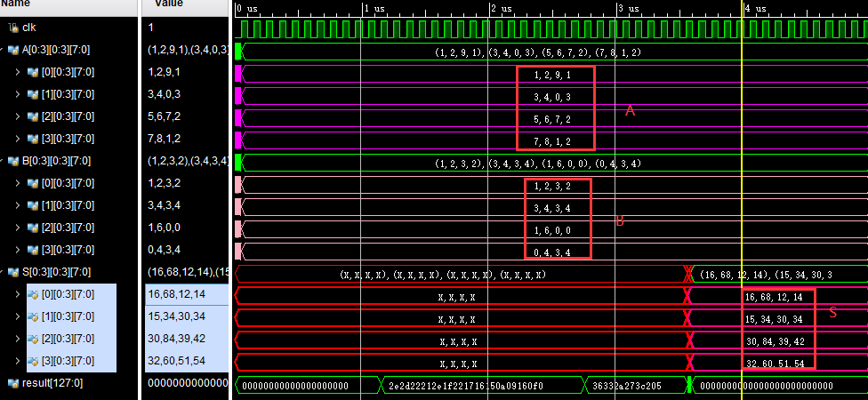Click the icon of the row valued 16,68,12,14
The height and width of the screenshot is (400, 868).
(x=33, y=294)
